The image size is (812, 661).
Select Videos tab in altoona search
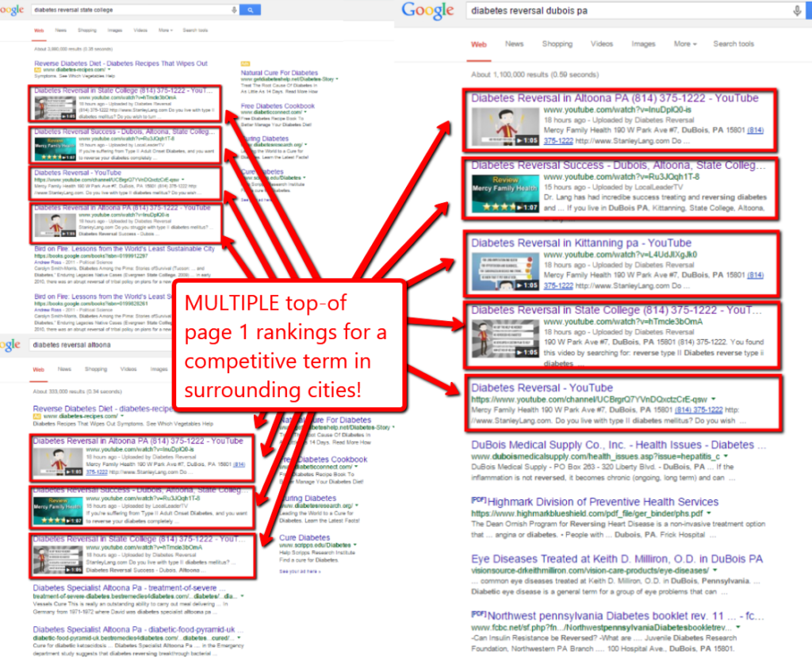tap(128, 369)
